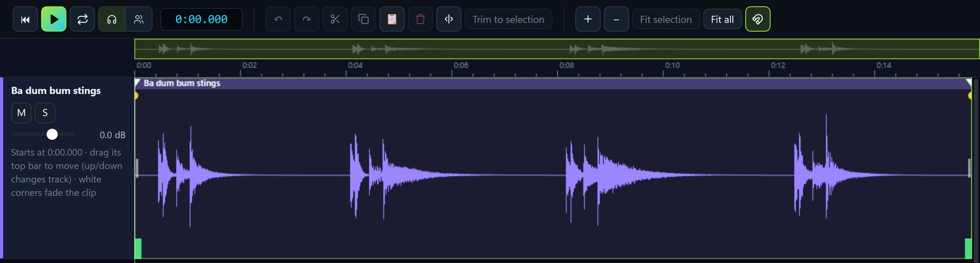The height and width of the screenshot is (263, 980).
Task: Click the overview waveform minimap
Action: (x=557, y=49)
